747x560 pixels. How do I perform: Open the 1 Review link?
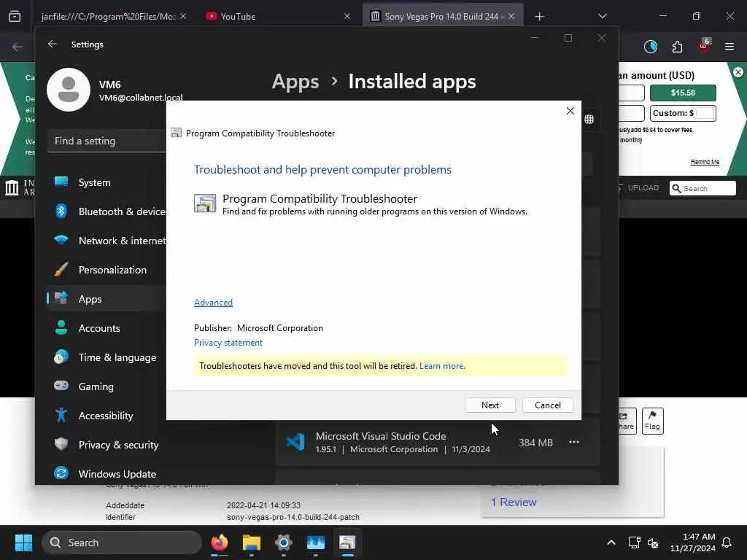tap(514, 502)
